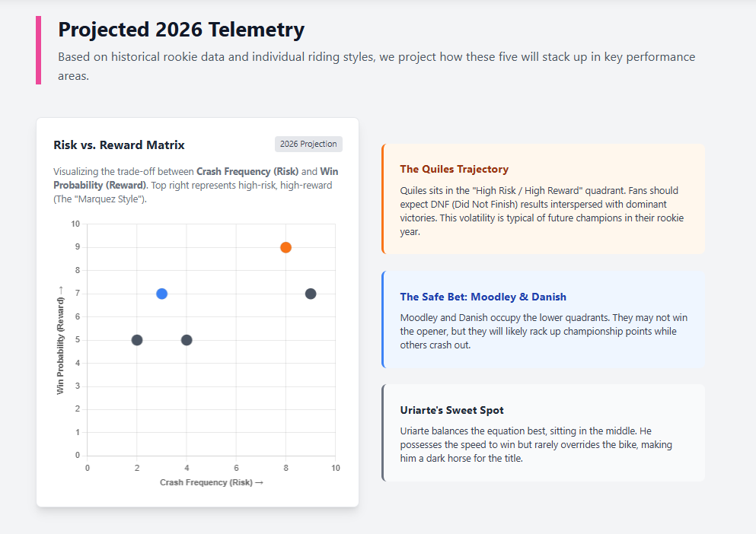The height and width of the screenshot is (534, 756).
Task: Select the dark point at crash frequency 4
Action: coord(187,340)
